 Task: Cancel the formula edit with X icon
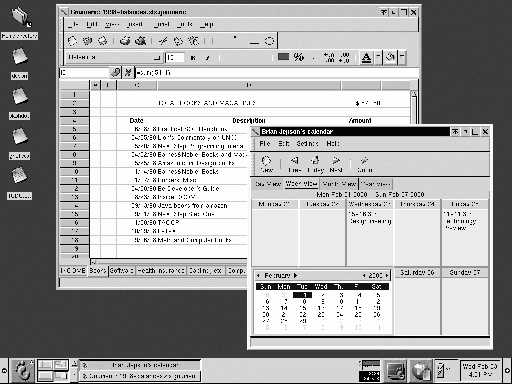click(x=128, y=72)
